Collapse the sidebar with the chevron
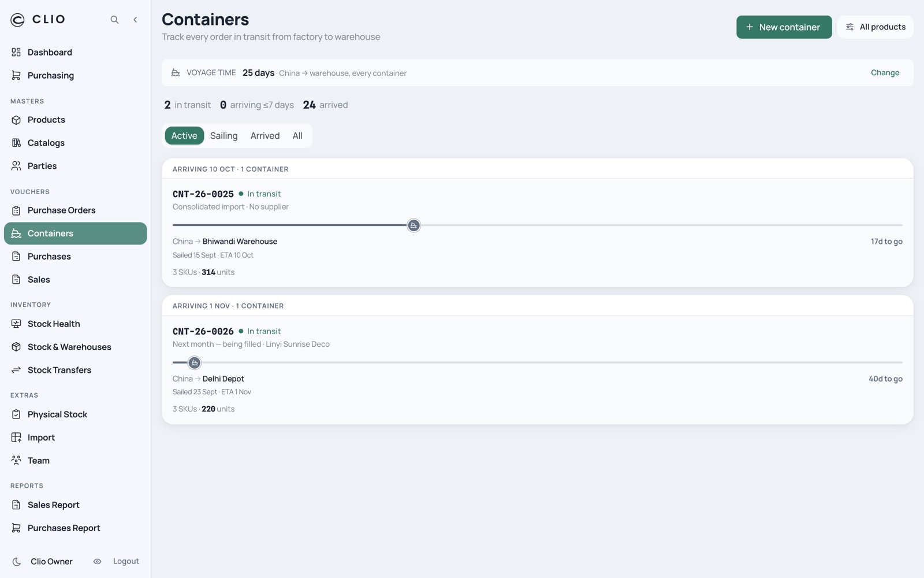This screenshot has width=924, height=578. (x=135, y=20)
